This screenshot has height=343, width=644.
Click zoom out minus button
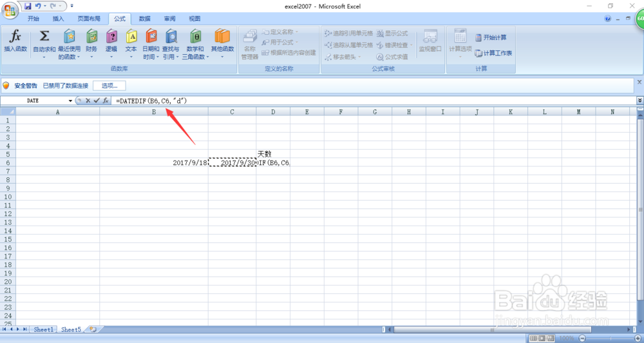tap(582, 338)
